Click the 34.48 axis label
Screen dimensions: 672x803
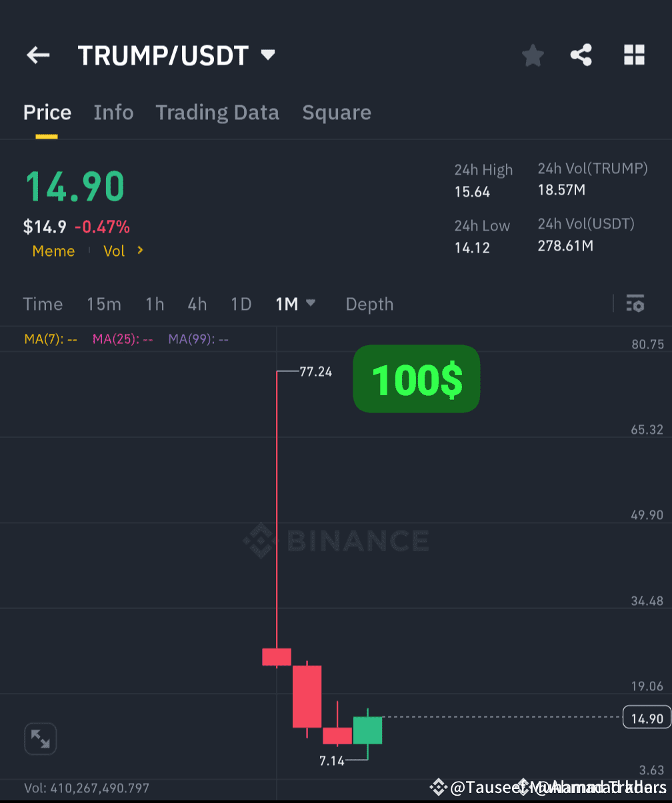pyautogui.click(x=647, y=601)
